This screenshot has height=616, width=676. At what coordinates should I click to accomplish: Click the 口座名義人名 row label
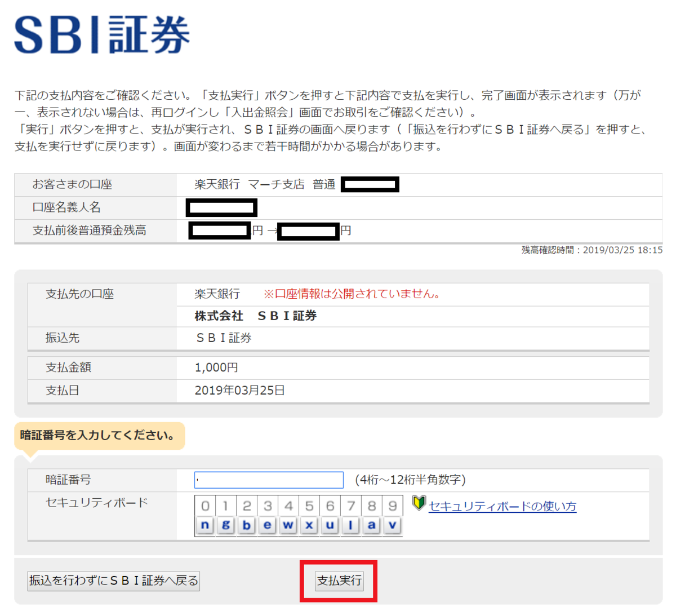coord(66,207)
